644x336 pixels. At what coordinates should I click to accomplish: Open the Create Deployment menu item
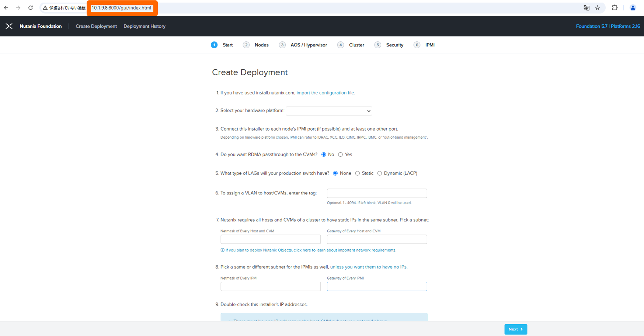(96, 26)
